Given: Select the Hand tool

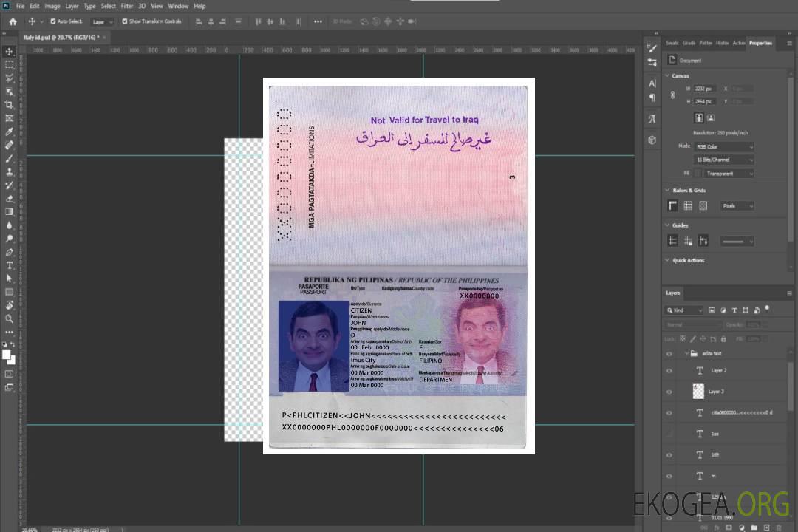Looking at the screenshot, I should pyautogui.click(x=9, y=305).
